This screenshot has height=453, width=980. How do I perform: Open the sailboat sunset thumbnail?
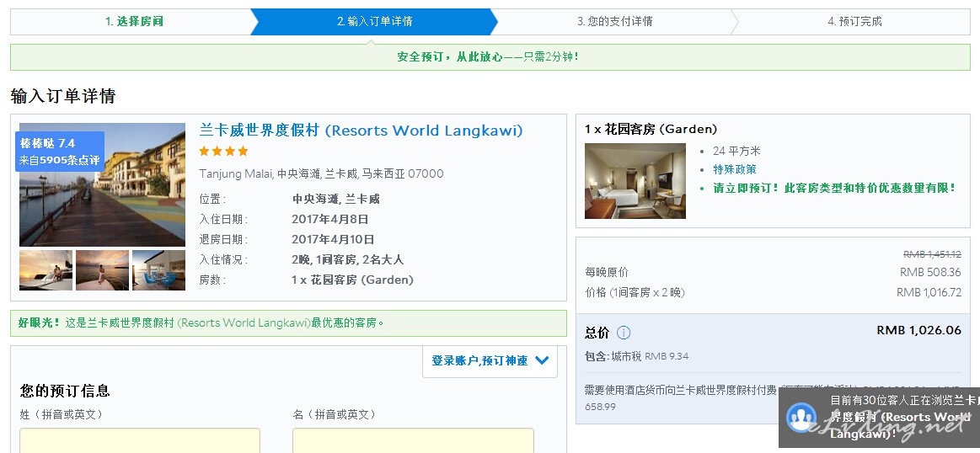pyautogui.click(x=46, y=270)
